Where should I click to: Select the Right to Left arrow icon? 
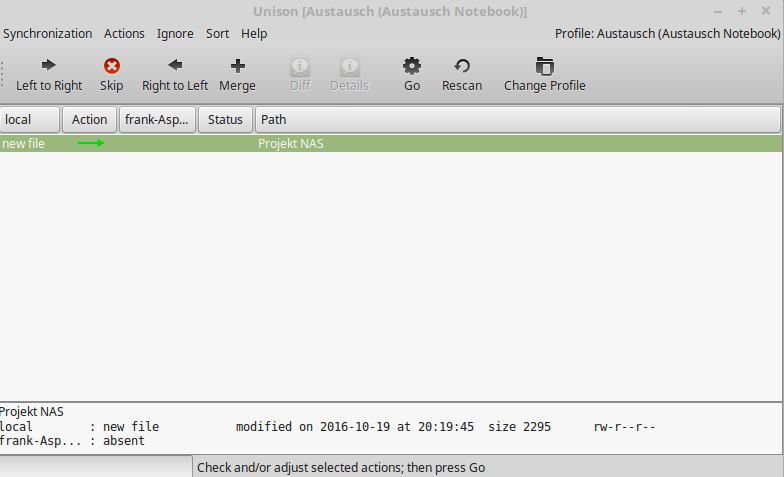pyautogui.click(x=175, y=65)
